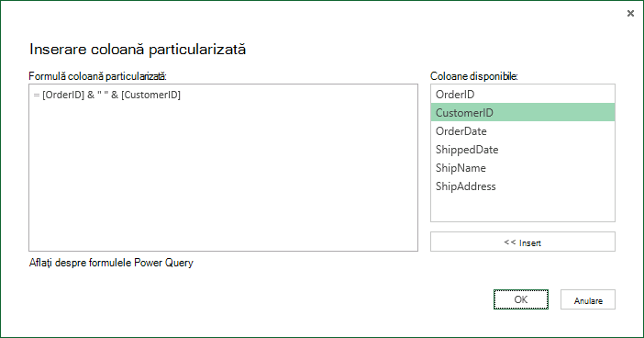644x338 pixels.
Task: Confirm with the OK button
Action: pyautogui.click(x=521, y=299)
